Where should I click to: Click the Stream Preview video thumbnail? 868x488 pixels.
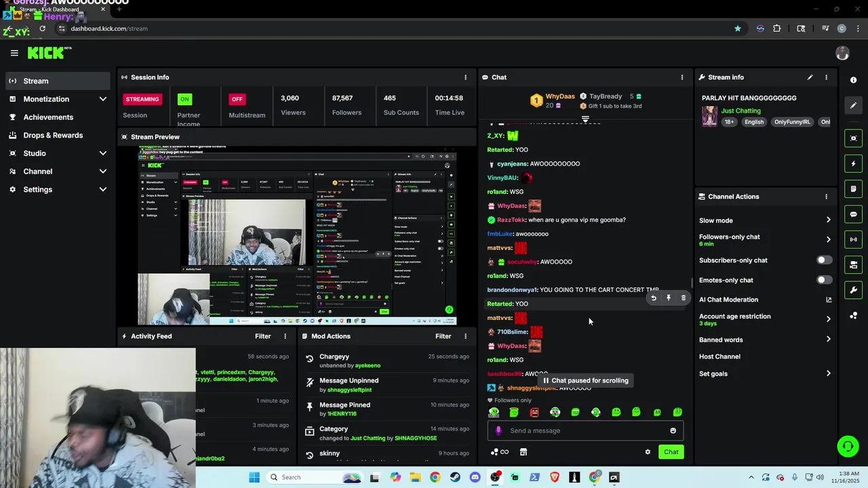(297, 235)
